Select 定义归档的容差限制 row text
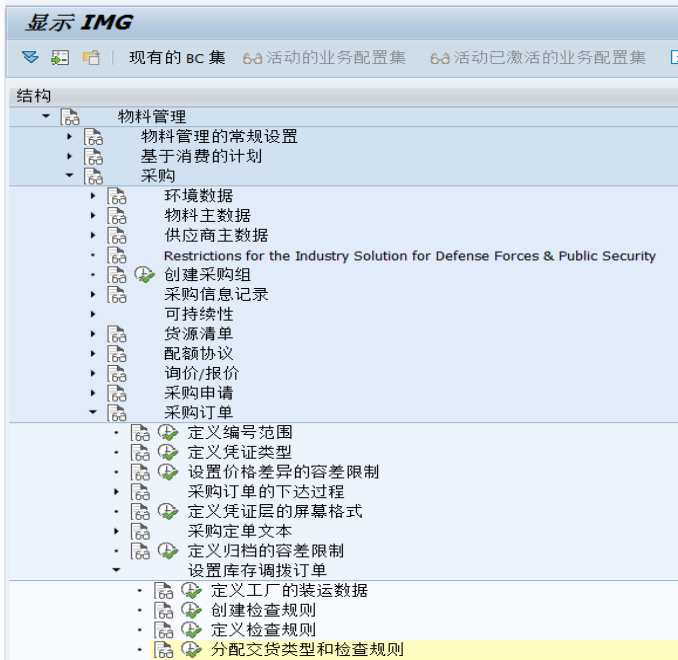Viewport: 678px width, 660px height. pyautogui.click(x=265, y=551)
